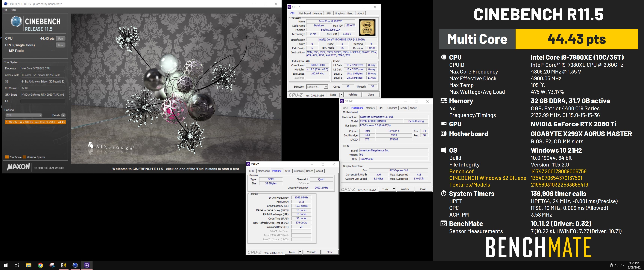The image size is (644, 270).
Task: Click Validate in CPU-Z CPU window
Action: [353, 95]
